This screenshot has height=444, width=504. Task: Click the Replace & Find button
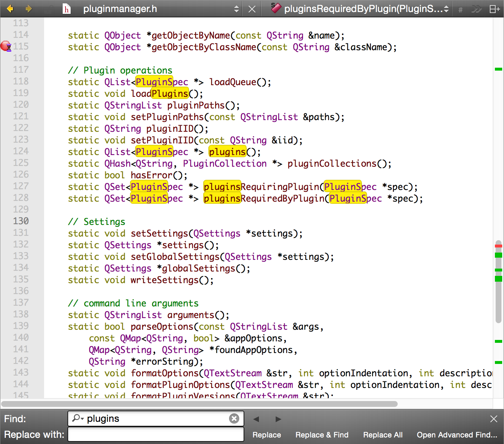[x=322, y=435]
